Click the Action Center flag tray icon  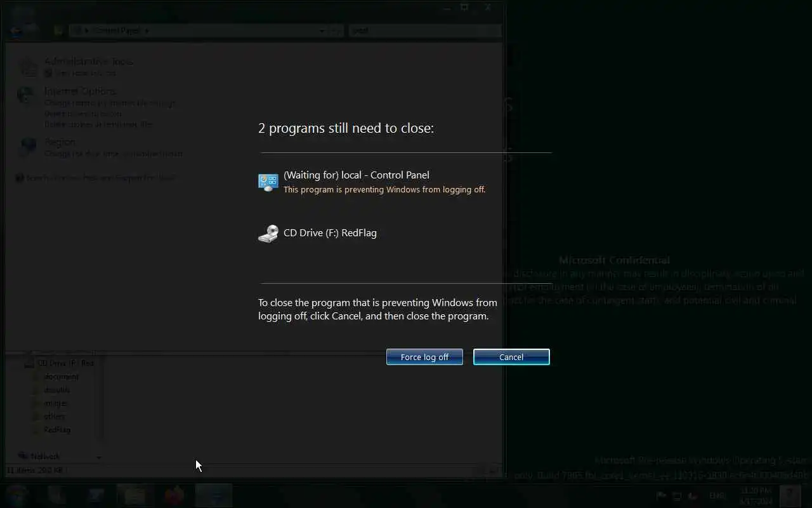661,496
